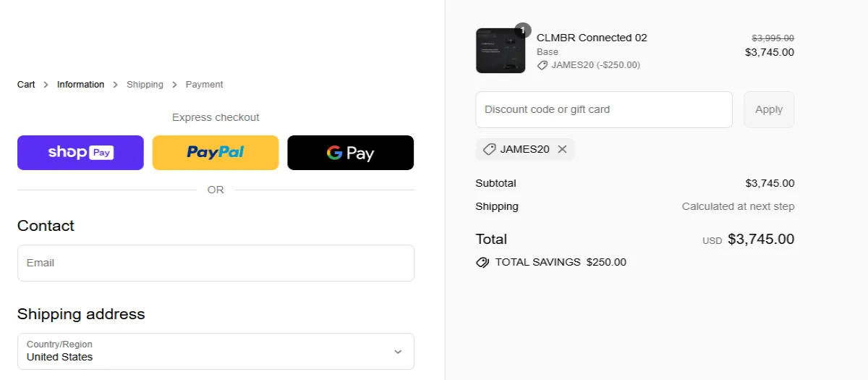Pay with Shop Pay express checkout
Screen dimensions: 868x380
click(80, 153)
